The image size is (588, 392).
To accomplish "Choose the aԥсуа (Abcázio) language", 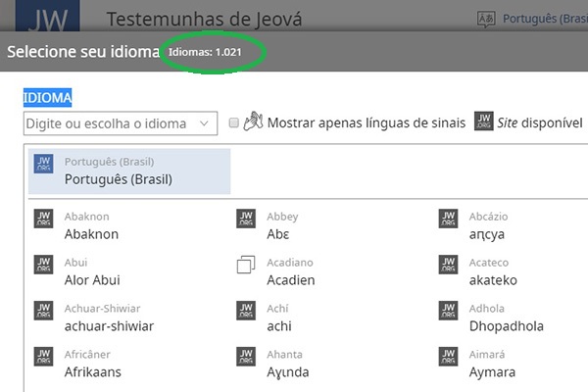I will click(x=487, y=235).
